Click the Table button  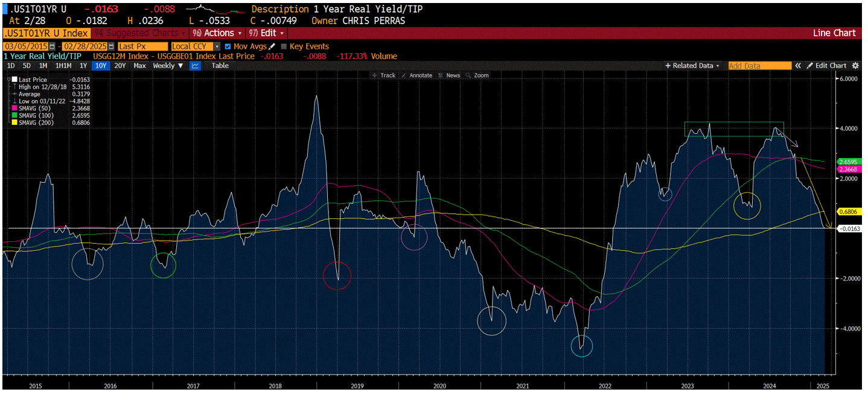click(x=219, y=65)
